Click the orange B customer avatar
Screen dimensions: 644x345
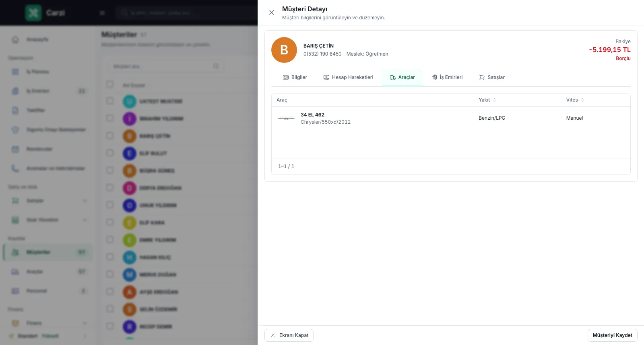[284, 50]
